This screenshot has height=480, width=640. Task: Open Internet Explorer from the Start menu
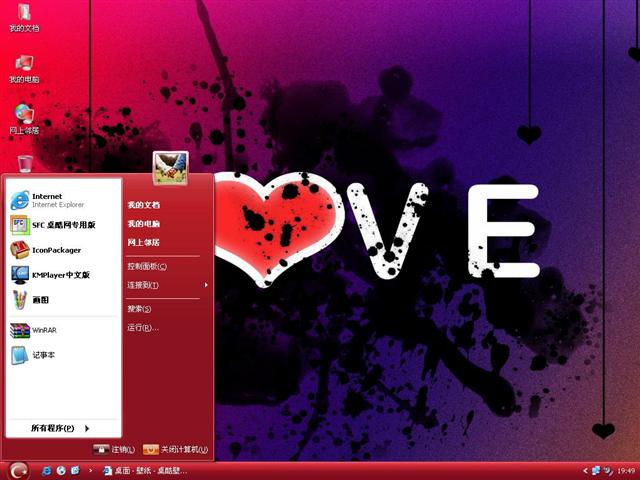click(x=64, y=200)
